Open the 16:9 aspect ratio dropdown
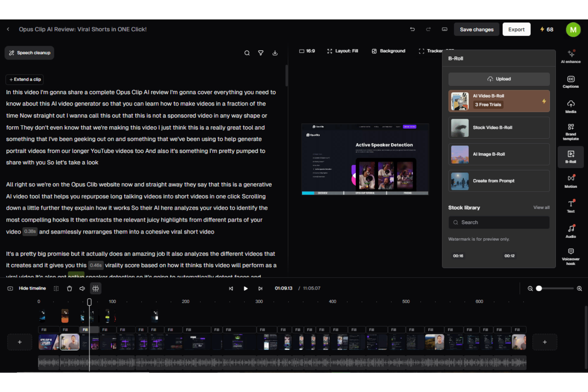The image size is (588, 392). click(307, 51)
